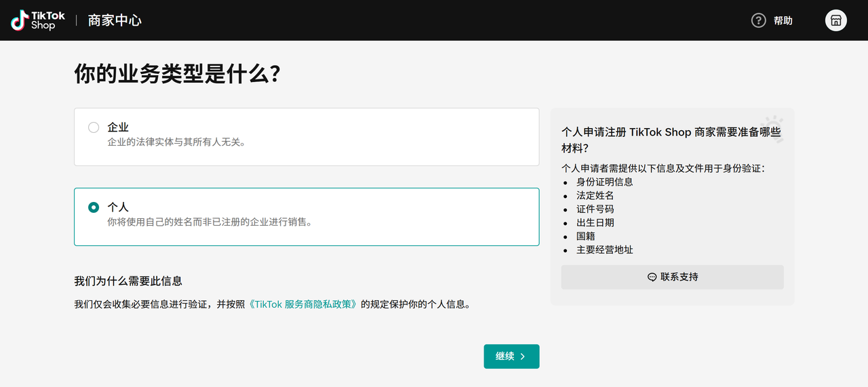Click the lightbulb icon on info card
868x387 pixels.
coord(772,128)
